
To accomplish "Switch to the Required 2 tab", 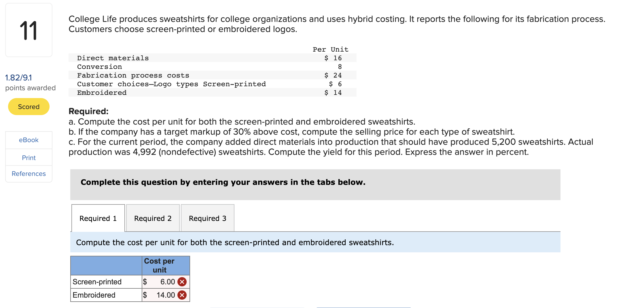I will (x=153, y=218).
